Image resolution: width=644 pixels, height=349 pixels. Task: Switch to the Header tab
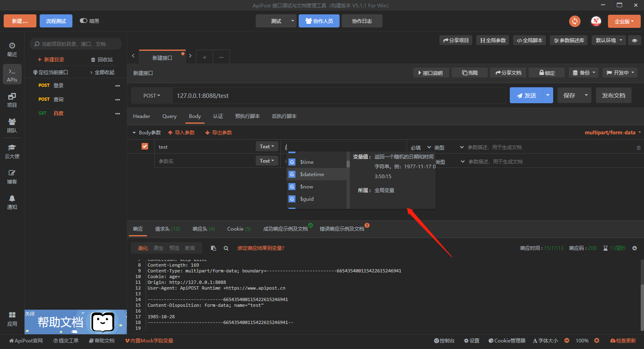click(142, 116)
